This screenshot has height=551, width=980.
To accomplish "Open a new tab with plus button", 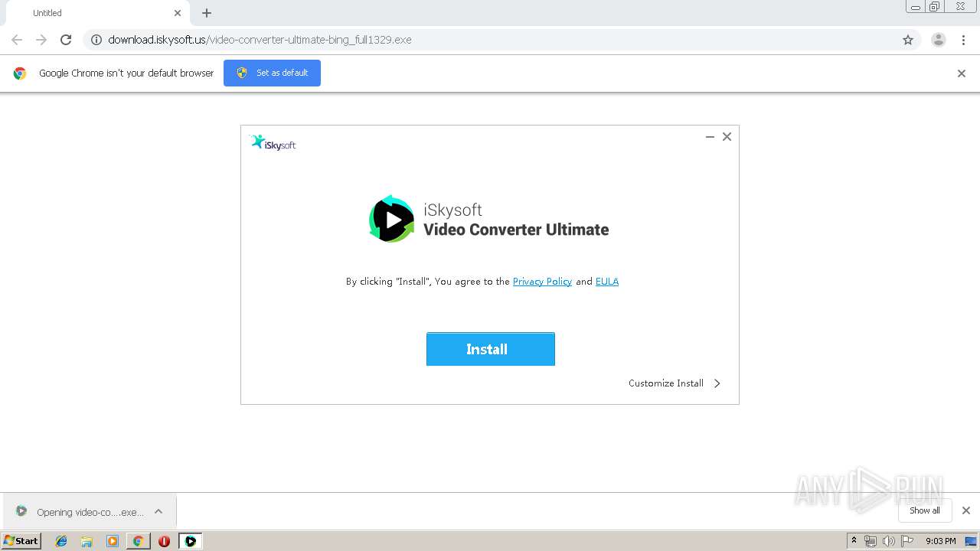I will tap(207, 13).
